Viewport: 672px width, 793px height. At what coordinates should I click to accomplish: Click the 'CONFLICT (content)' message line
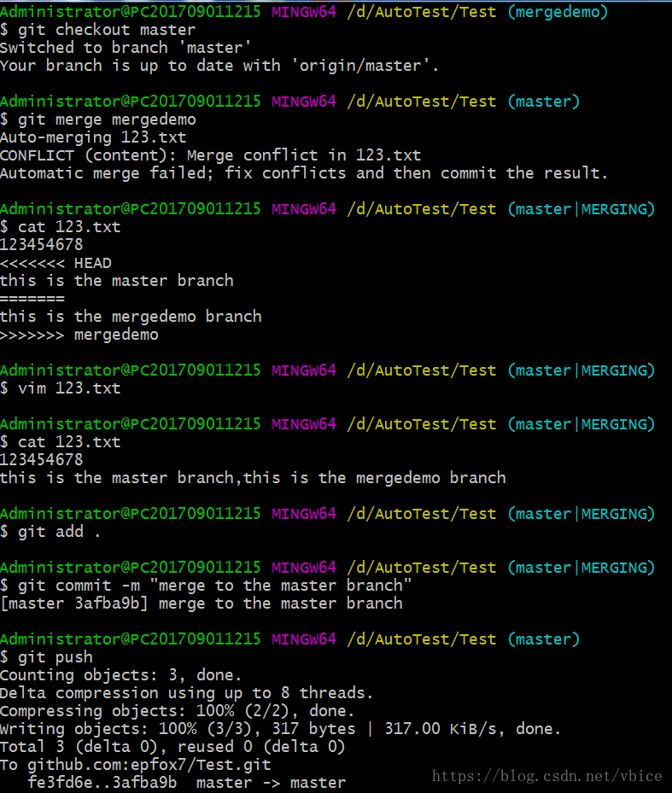coord(211,155)
